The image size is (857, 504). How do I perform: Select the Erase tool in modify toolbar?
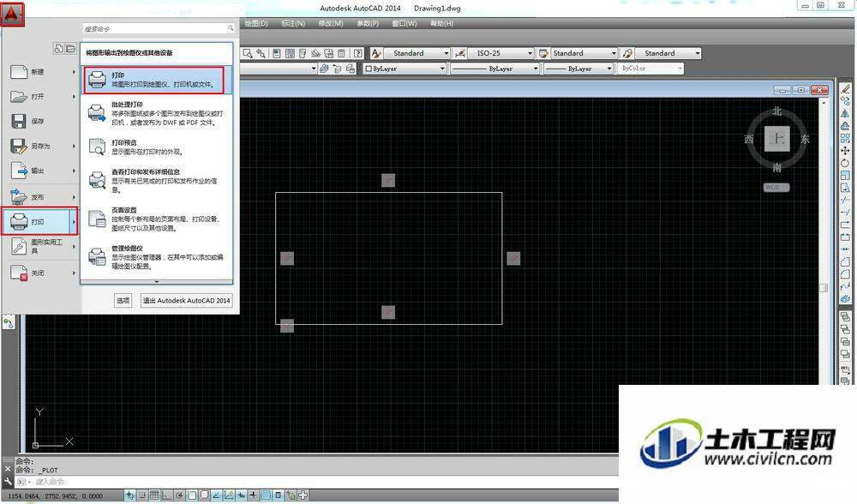845,88
